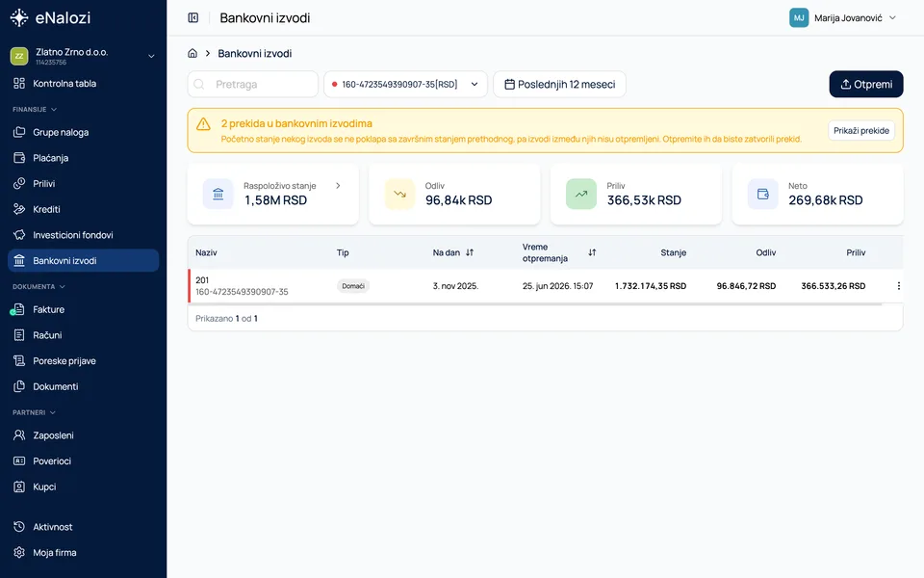Screen dimensions: 924x578
Task: Click the Pretraga search field
Action: (253, 85)
